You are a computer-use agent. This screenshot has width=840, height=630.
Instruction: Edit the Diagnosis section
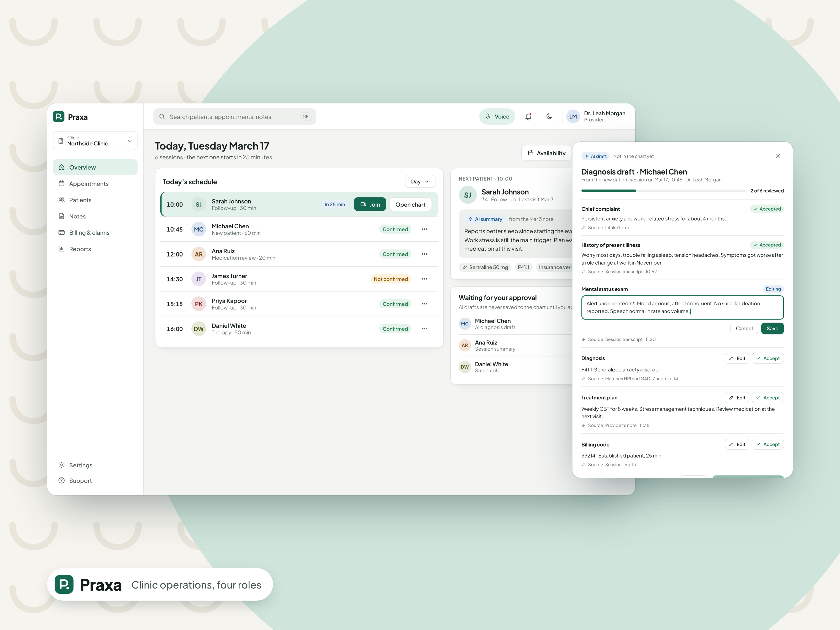(x=737, y=359)
